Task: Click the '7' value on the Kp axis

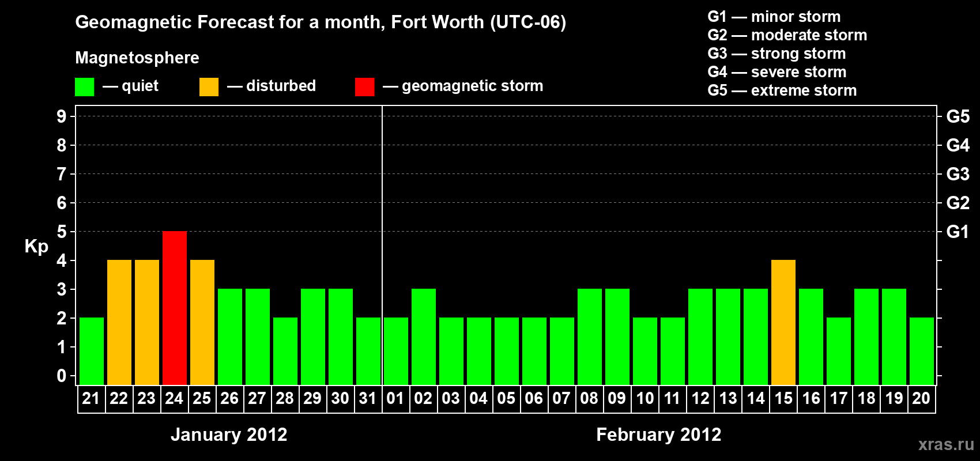Action: (62, 174)
